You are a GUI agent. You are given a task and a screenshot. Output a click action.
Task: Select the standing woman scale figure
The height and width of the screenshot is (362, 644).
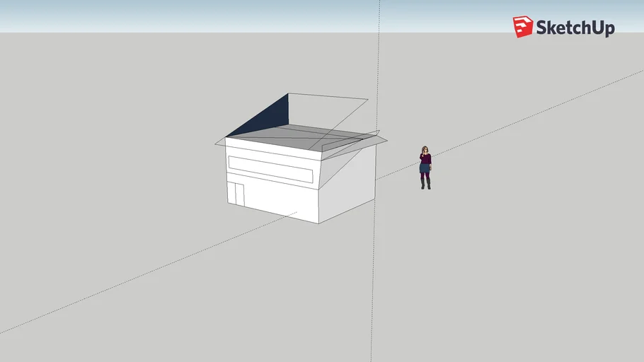pyautogui.click(x=425, y=168)
